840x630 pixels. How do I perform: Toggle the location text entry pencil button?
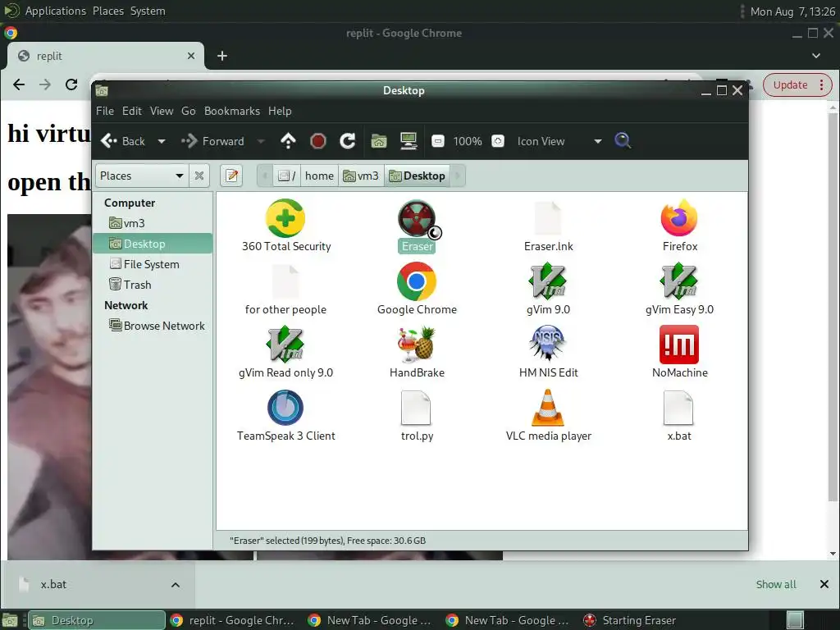point(231,176)
